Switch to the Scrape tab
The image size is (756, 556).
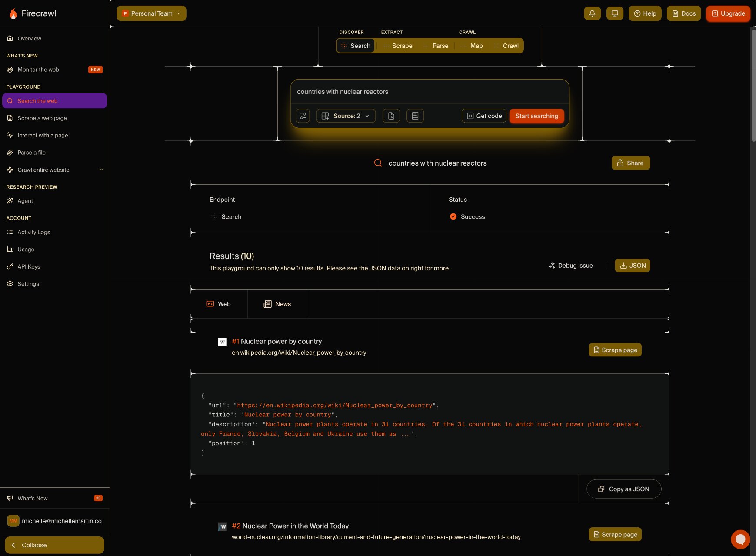point(397,46)
